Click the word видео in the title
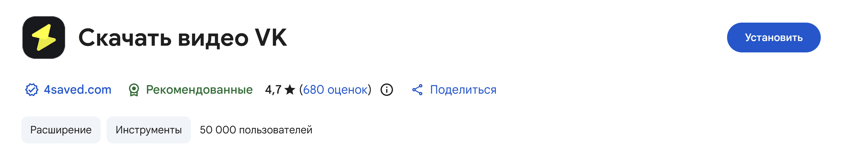This screenshot has width=868, height=154. pyautogui.click(x=213, y=38)
